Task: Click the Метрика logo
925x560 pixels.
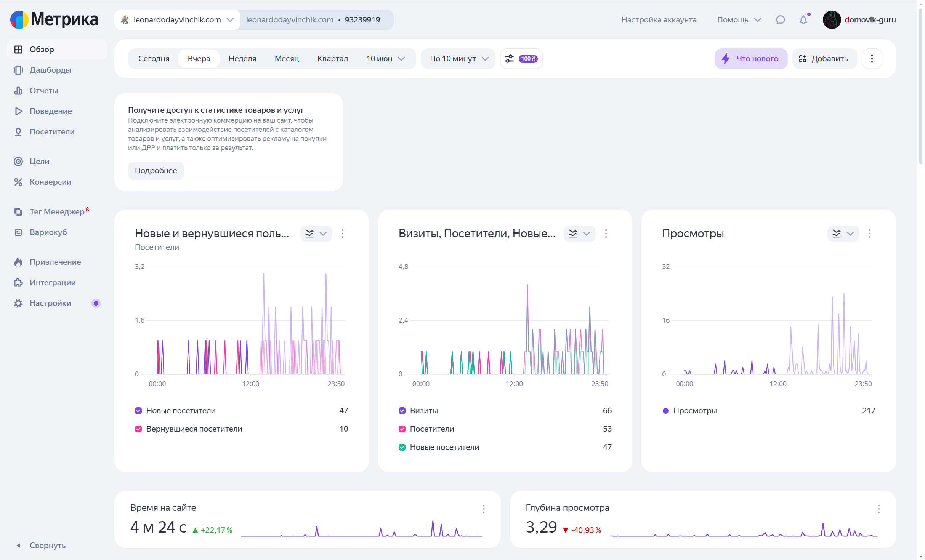Action: pyautogui.click(x=54, y=19)
